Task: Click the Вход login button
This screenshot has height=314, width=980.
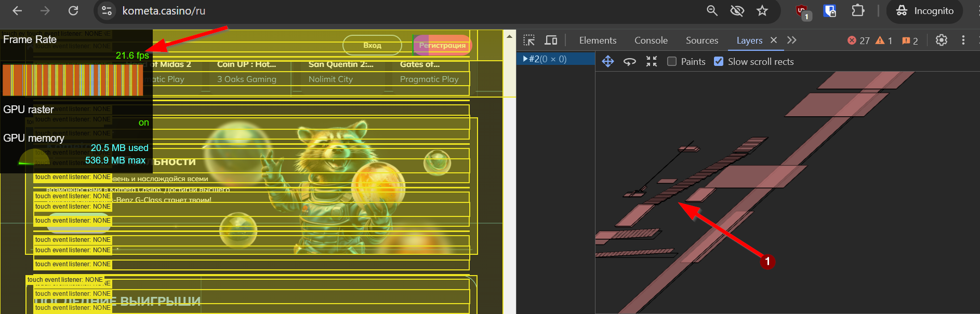Action: [372, 45]
